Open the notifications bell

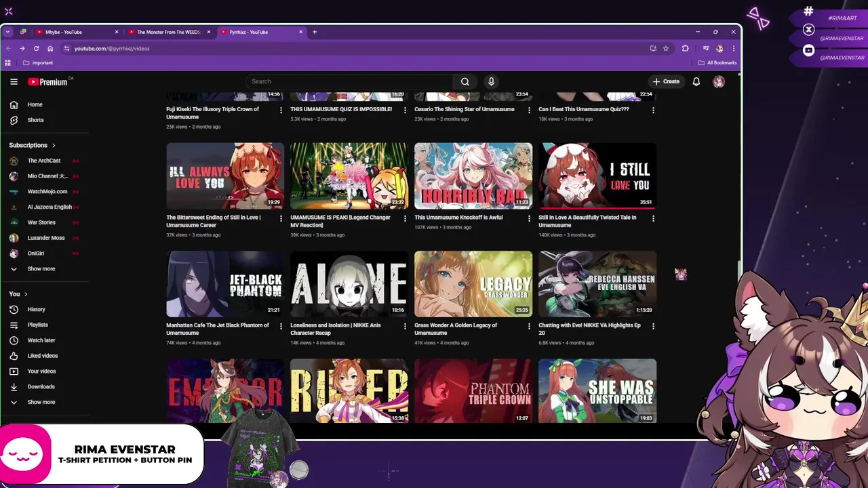pos(696,81)
